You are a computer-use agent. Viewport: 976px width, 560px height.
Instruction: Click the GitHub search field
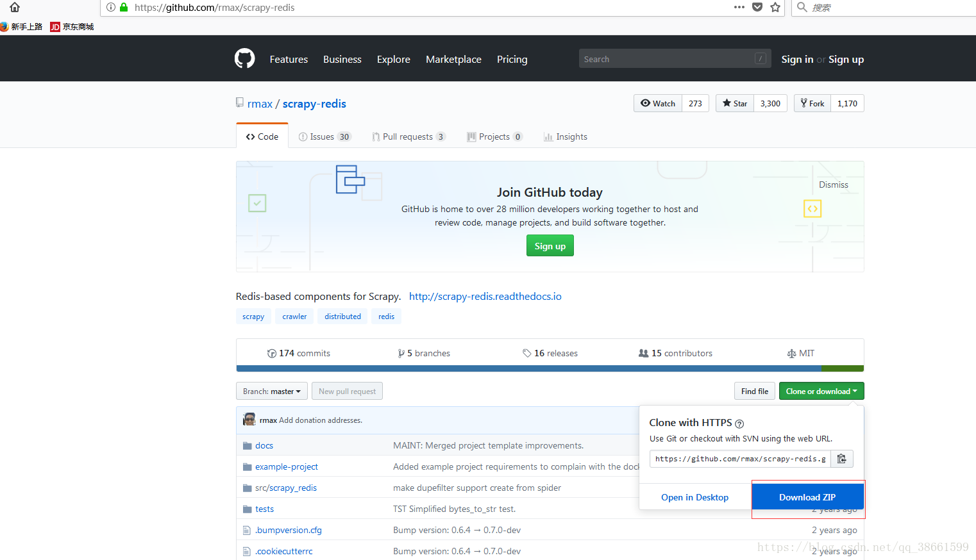click(x=675, y=58)
